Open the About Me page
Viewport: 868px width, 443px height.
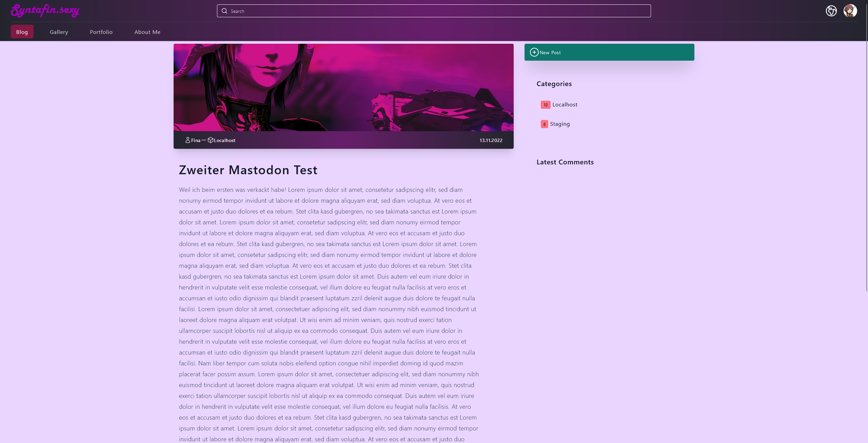tap(147, 32)
